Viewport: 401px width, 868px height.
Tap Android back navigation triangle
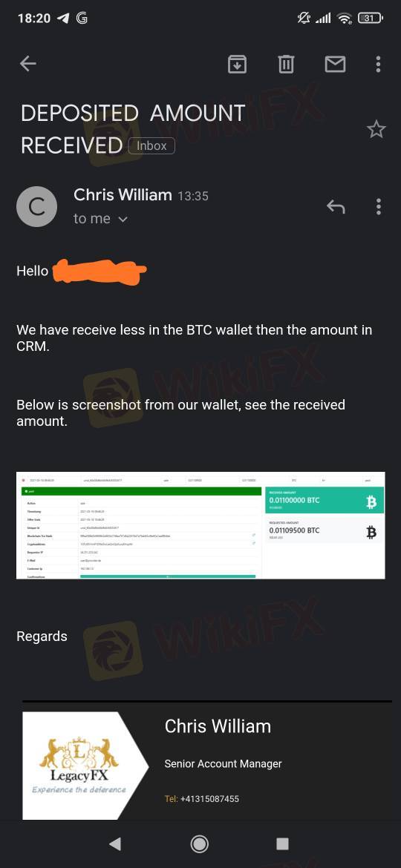point(115,844)
